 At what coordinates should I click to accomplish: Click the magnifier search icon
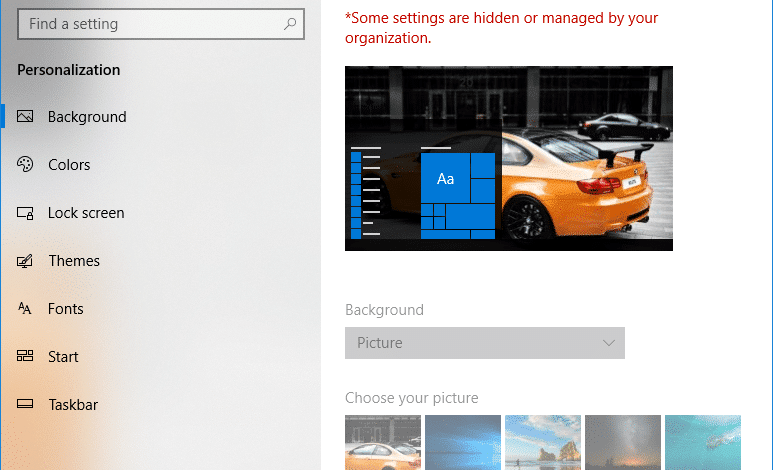(290, 24)
